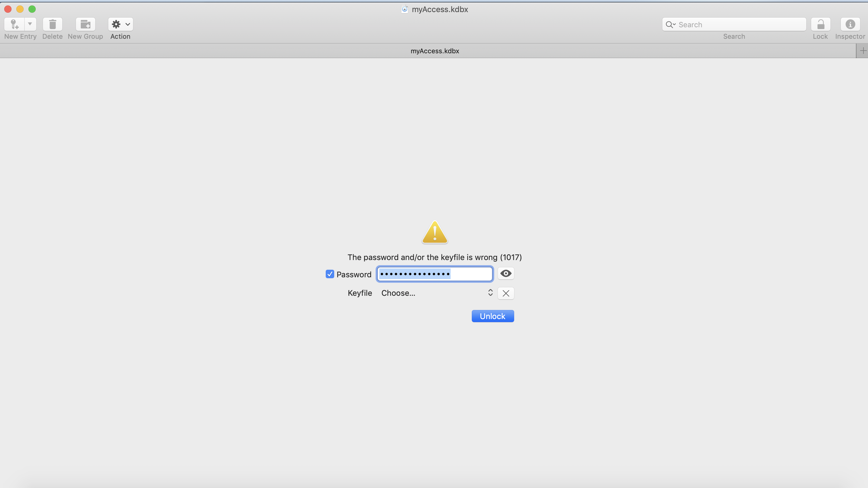Viewport: 868px width, 488px height.
Task: Open a new tab with the plus button
Action: [863, 51]
